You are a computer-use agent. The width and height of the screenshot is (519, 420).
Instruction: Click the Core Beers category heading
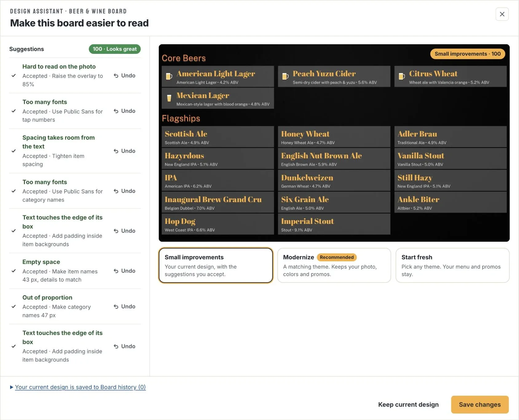click(184, 58)
